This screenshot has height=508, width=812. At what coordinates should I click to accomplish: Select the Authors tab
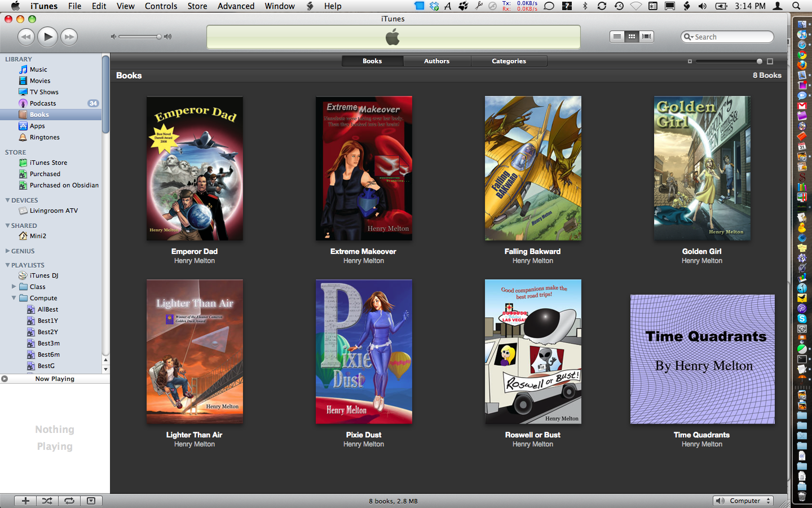point(437,61)
